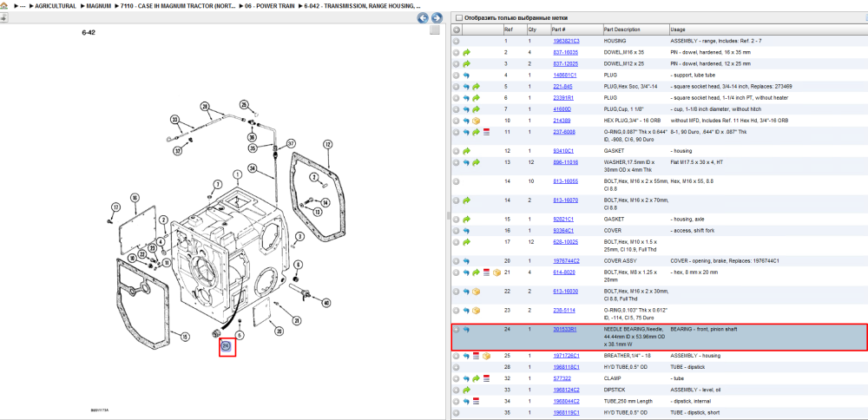This screenshot has height=420, width=868.
Task: Open the next diagram with right arrow
Action: click(437, 17)
